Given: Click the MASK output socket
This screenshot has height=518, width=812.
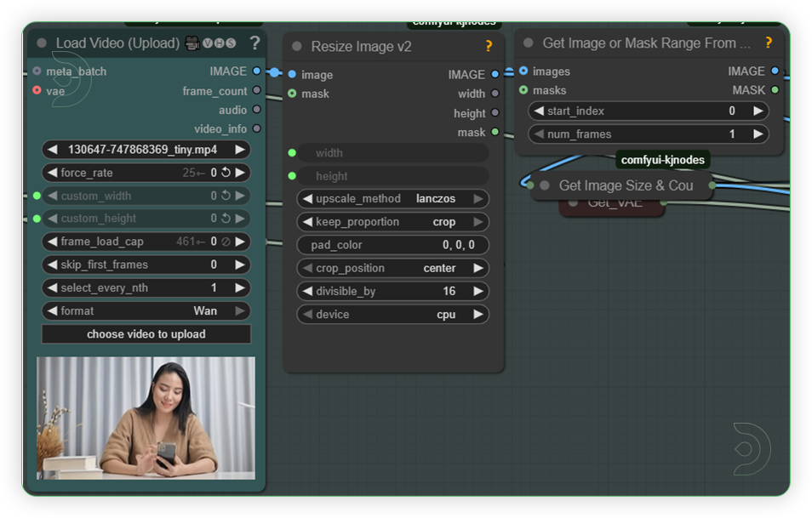Looking at the screenshot, I should [775, 90].
